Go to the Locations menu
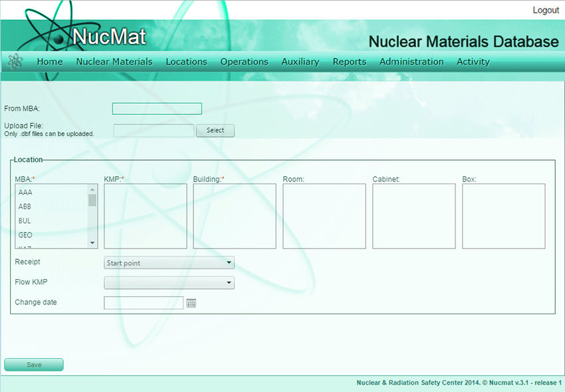 186,62
